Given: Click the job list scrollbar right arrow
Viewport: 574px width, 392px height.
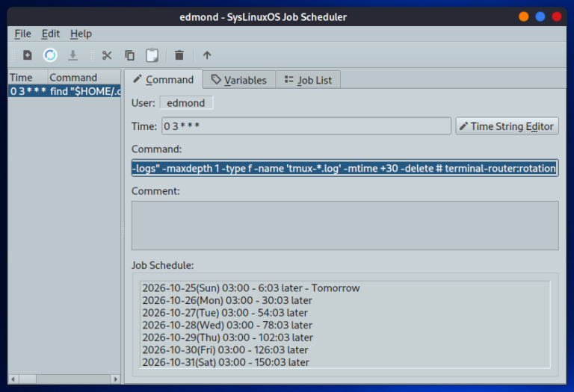Looking at the screenshot, I should tap(116, 379).
